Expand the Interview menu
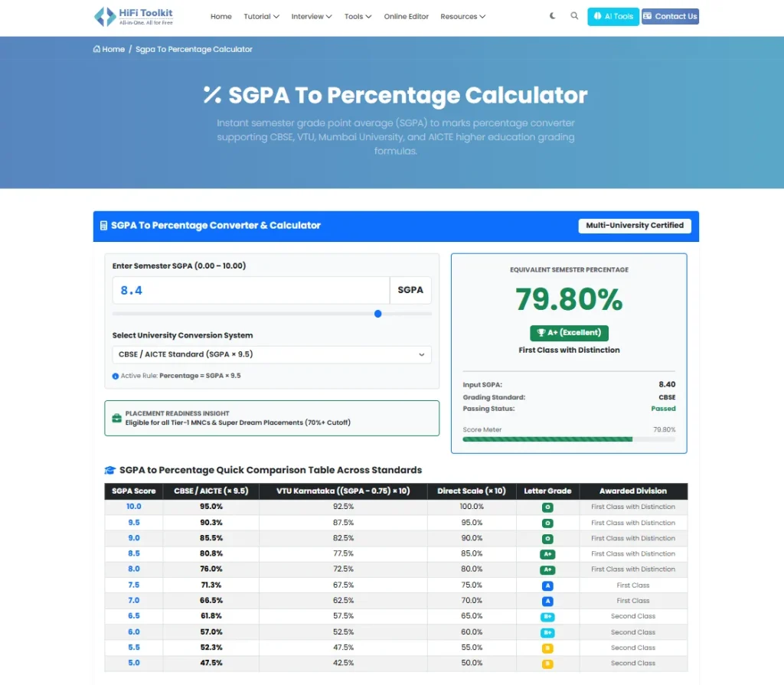 tap(312, 17)
